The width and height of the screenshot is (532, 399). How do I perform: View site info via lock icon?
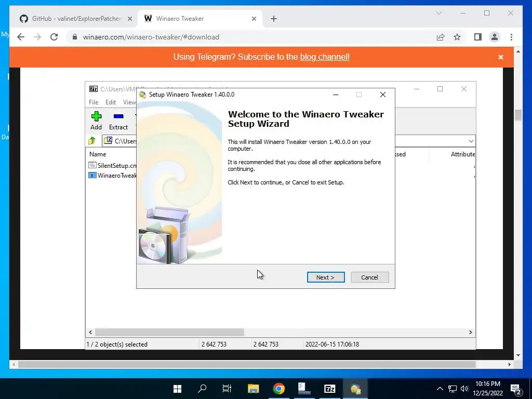[x=75, y=37]
